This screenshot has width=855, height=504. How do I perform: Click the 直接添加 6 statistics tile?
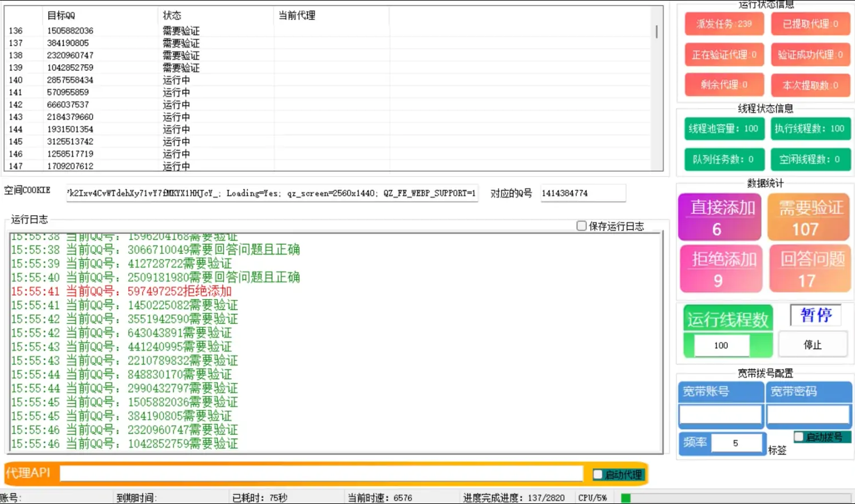720,217
